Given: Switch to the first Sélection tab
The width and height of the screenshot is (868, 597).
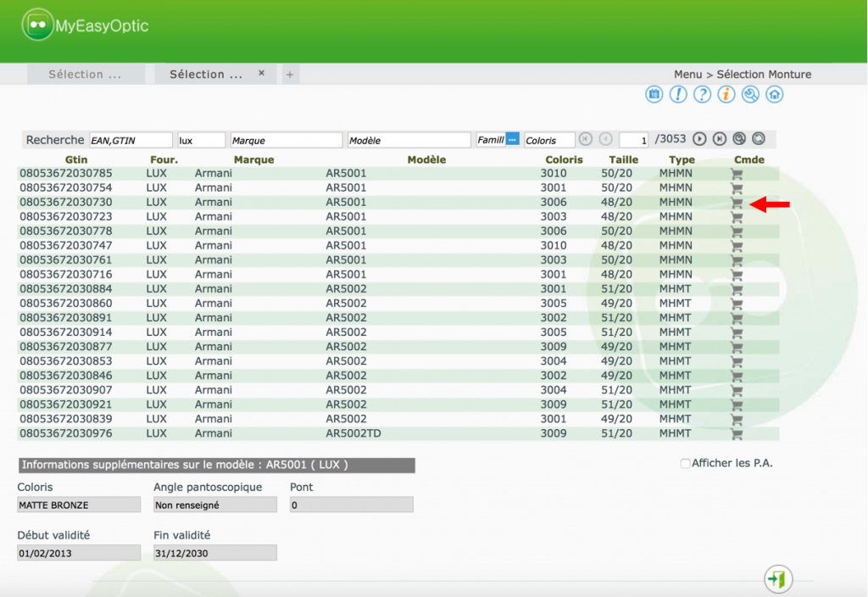Looking at the screenshot, I should tap(86, 75).
